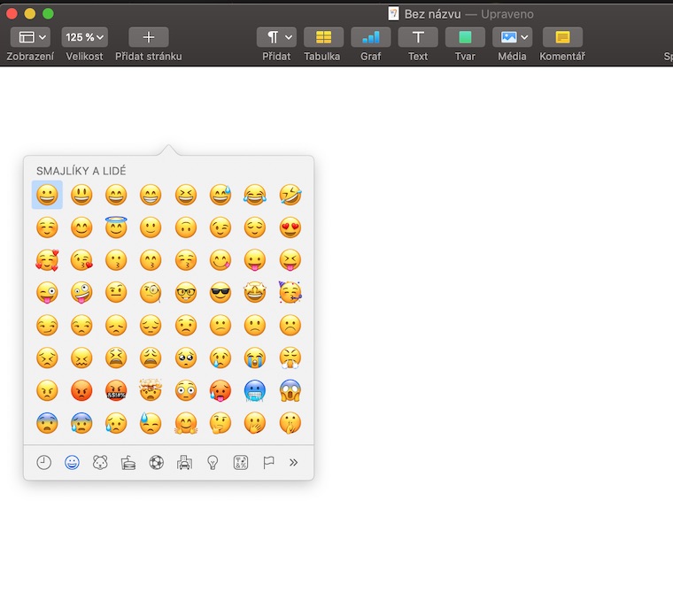This screenshot has width=673, height=616.
Task: Pick the pleading face emoji
Action: pos(186,358)
